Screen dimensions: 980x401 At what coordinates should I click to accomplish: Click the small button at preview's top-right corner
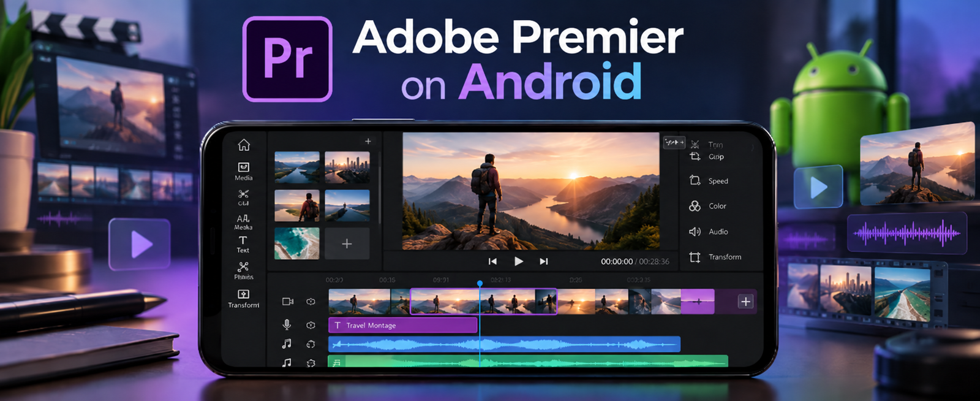(x=674, y=142)
